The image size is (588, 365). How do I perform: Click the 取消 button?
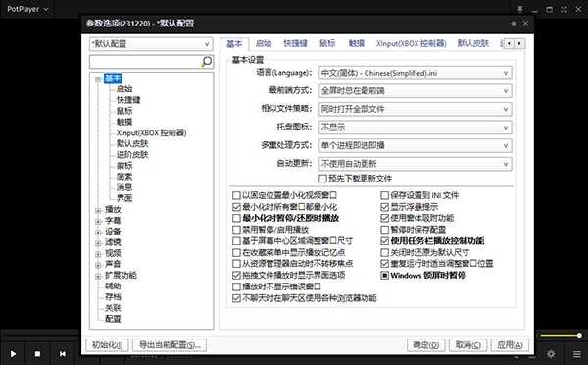468,345
